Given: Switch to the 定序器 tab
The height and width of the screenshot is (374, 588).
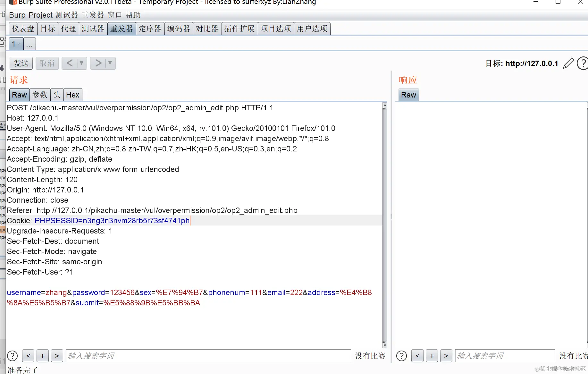Looking at the screenshot, I should tap(150, 29).
